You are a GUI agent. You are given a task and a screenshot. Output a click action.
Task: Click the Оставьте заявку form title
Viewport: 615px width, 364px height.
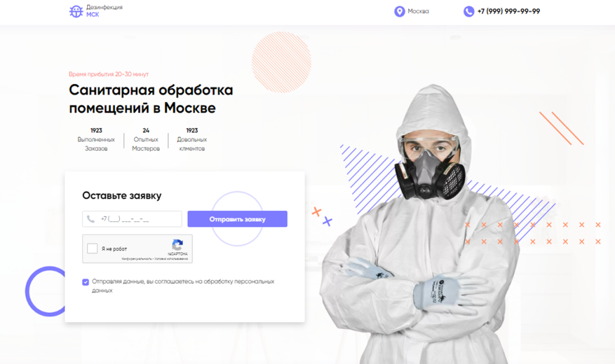tap(122, 196)
